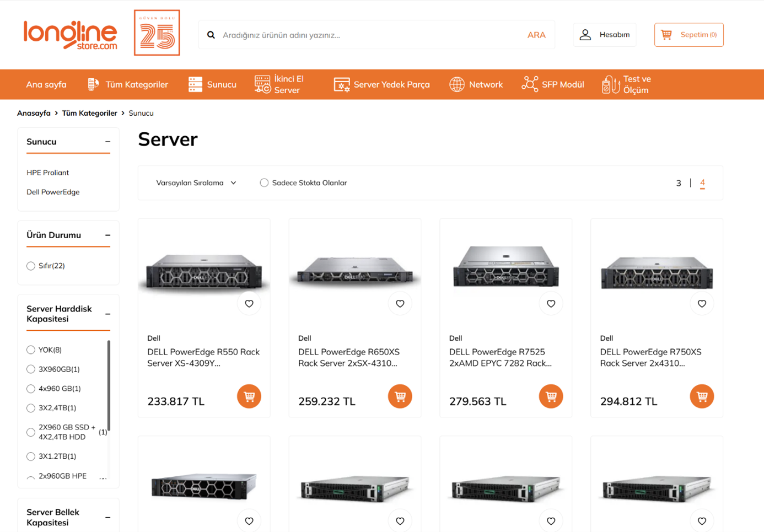Image resolution: width=764 pixels, height=532 pixels.
Task: Open the shopping cart Sepetim
Action: click(x=688, y=35)
